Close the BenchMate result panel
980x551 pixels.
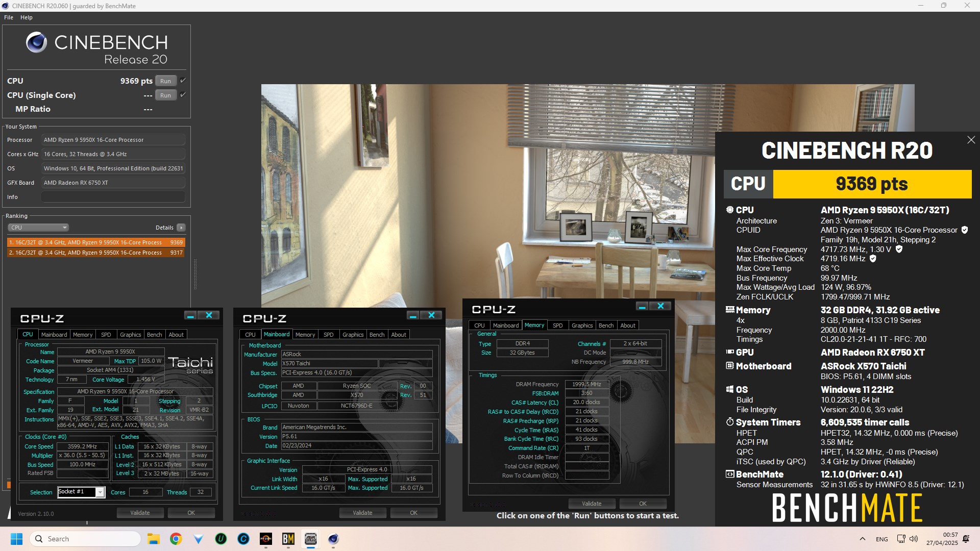point(971,140)
